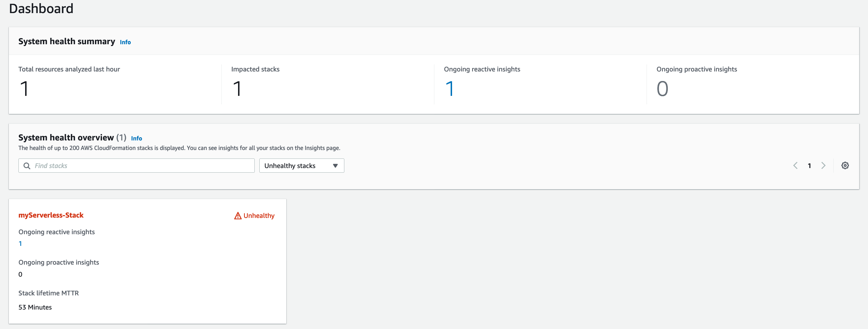Open reactive insights count in myServerless-Stack card
The height and width of the screenshot is (329, 868).
point(20,244)
